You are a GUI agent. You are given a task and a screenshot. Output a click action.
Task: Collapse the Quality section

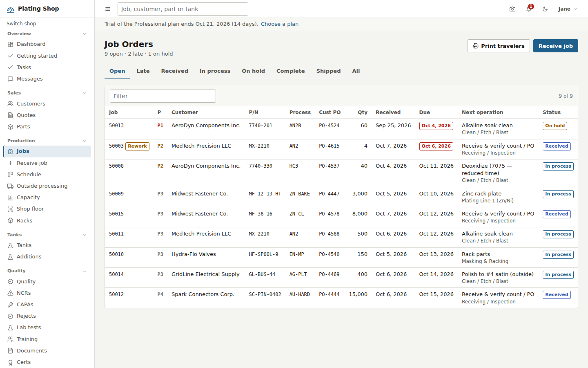click(47, 271)
